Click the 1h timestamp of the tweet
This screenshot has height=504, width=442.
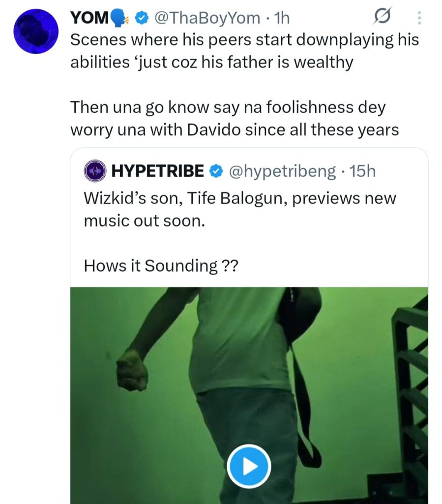(x=281, y=18)
